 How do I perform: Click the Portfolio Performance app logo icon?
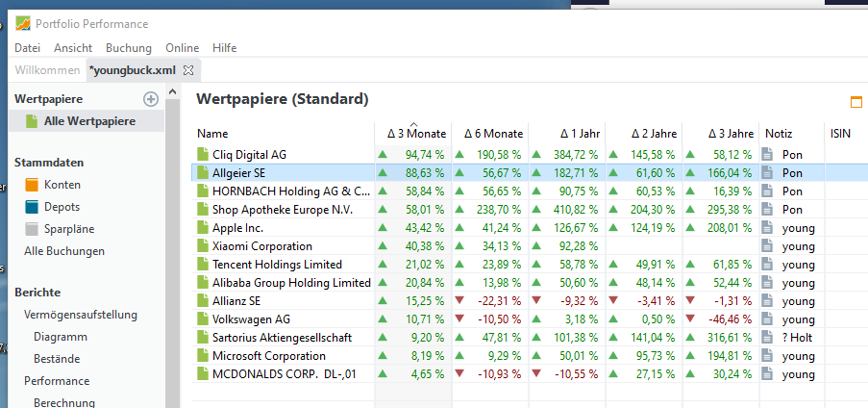(23, 23)
